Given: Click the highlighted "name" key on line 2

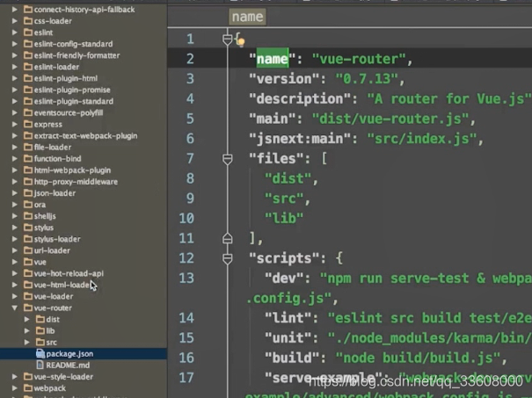Looking at the screenshot, I should (273, 59).
